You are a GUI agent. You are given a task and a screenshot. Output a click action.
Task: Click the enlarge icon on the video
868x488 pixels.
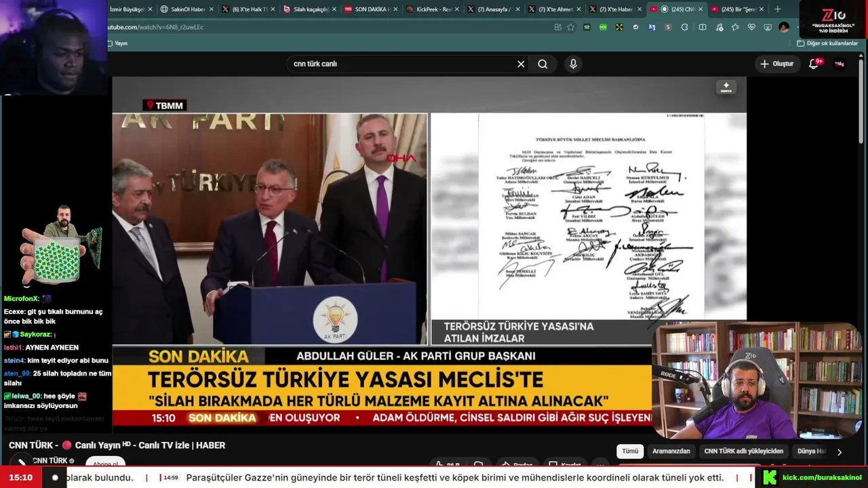726,87
